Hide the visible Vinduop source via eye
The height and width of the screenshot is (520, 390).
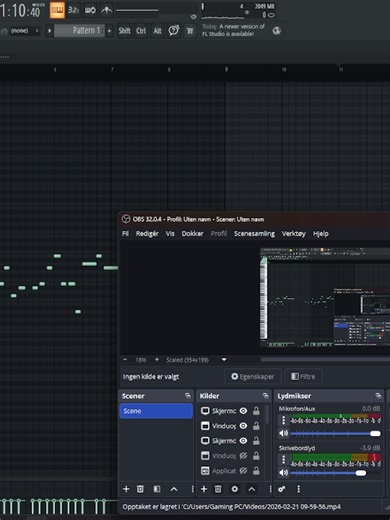click(x=243, y=426)
